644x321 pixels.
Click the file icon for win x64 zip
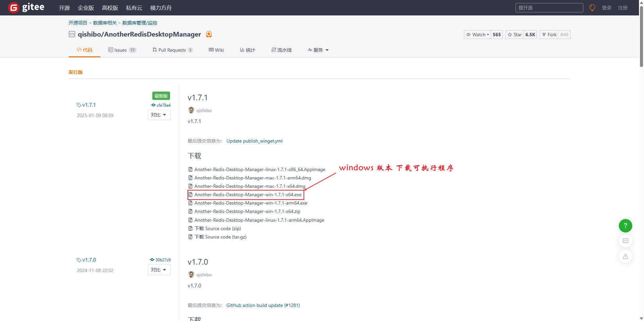click(x=190, y=211)
